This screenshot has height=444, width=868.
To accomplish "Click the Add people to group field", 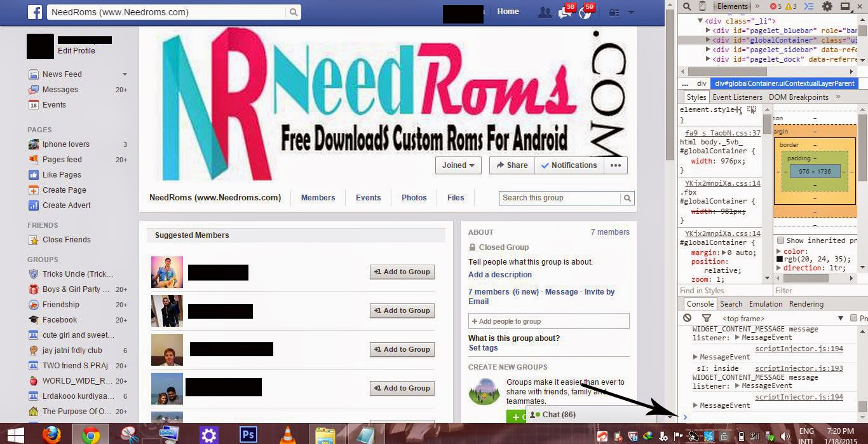I will coord(549,321).
